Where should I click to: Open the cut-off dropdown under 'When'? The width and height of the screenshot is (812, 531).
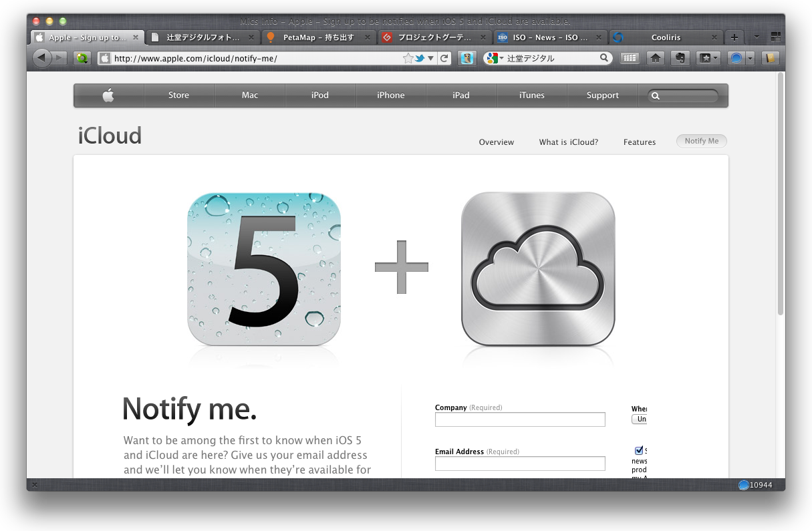[640, 419]
